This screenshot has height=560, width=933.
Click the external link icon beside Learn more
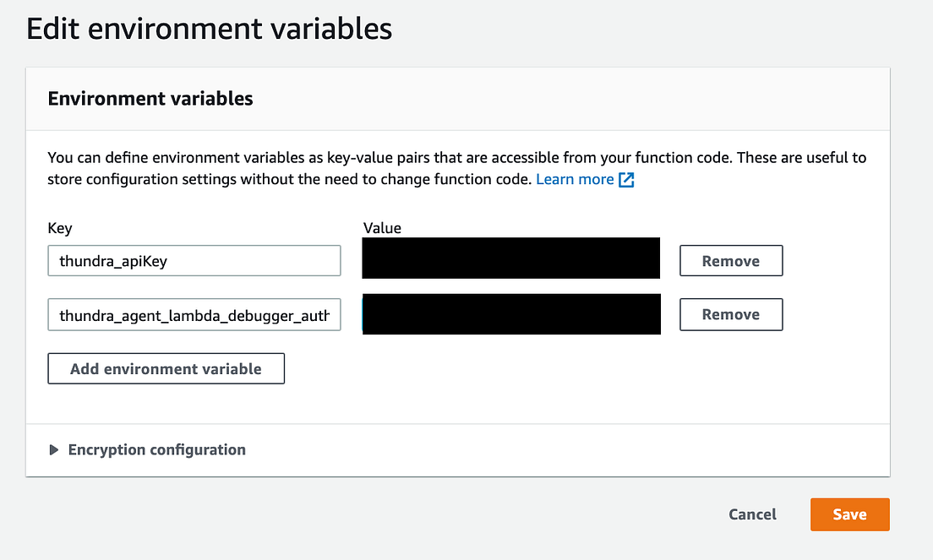[625, 179]
